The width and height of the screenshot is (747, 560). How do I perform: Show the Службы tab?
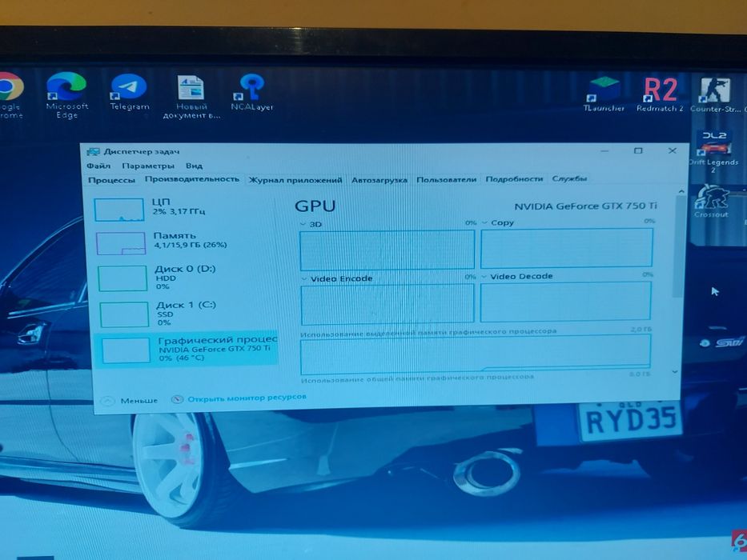[x=569, y=178]
